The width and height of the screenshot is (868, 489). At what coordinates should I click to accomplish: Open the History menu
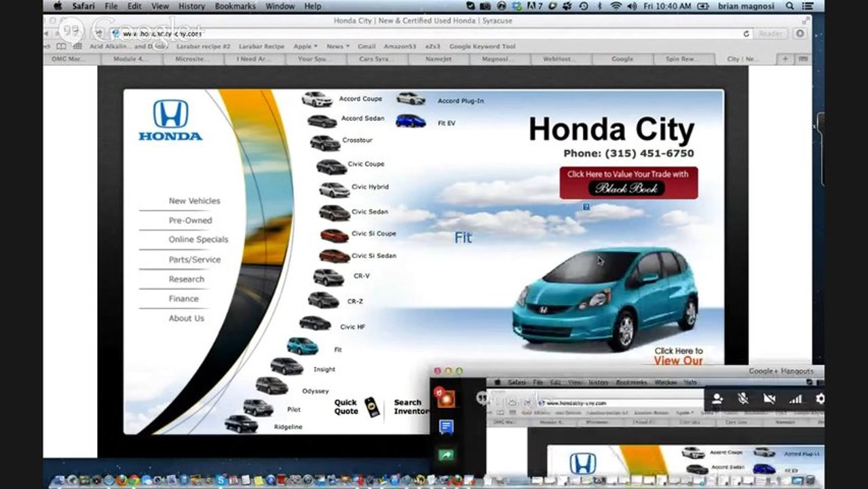(x=191, y=6)
